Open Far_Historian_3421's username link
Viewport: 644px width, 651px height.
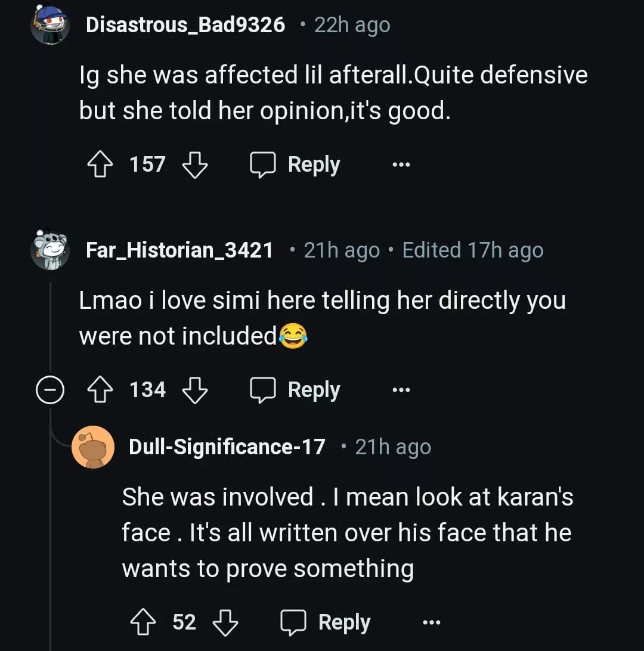(179, 250)
